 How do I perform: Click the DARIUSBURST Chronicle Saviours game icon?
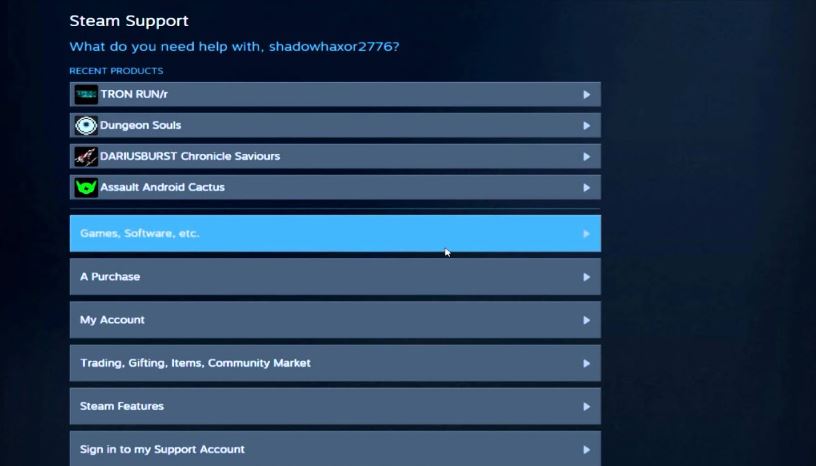(86, 157)
